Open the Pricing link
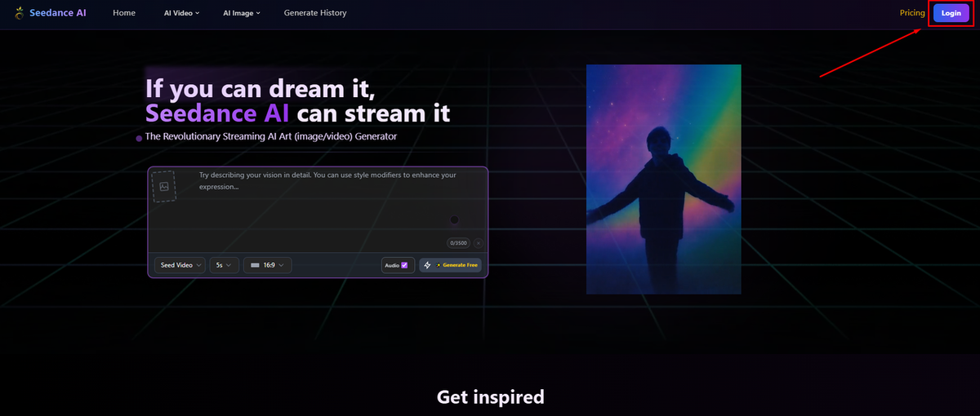This screenshot has width=980, height=416. [x=912, y=13]
